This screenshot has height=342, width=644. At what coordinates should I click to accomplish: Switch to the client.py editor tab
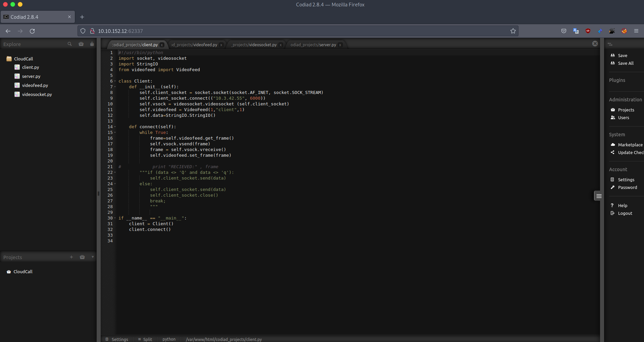135,45
